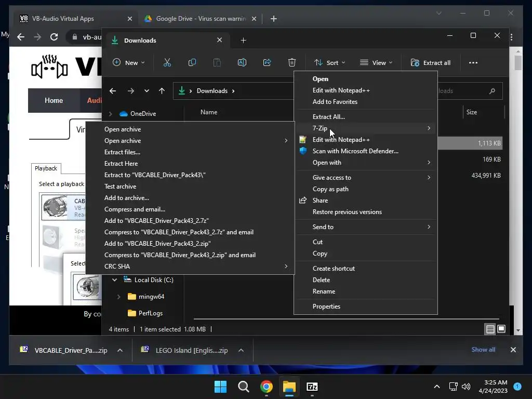Click the Paste icon in Explorer toolbar
532x399 pixels.
[217, 62]
